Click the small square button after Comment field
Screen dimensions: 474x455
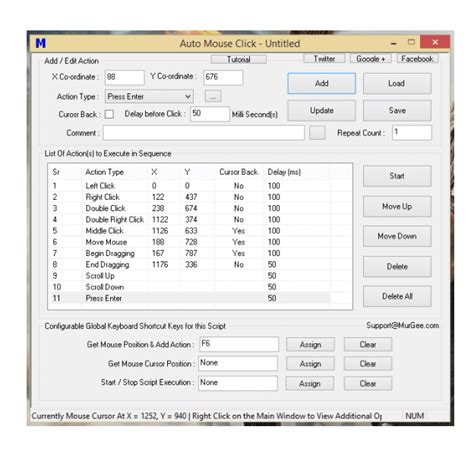[317, 133]
